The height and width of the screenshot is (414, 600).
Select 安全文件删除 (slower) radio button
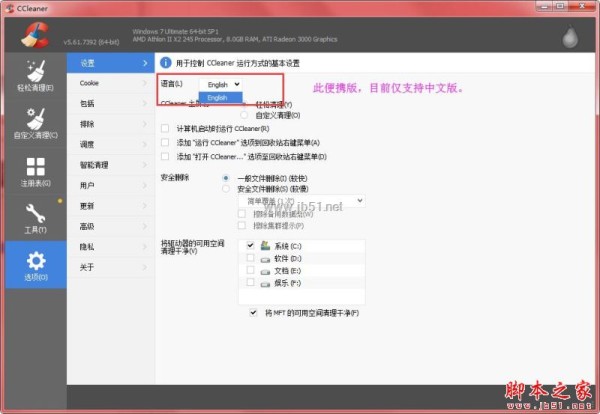226,188
